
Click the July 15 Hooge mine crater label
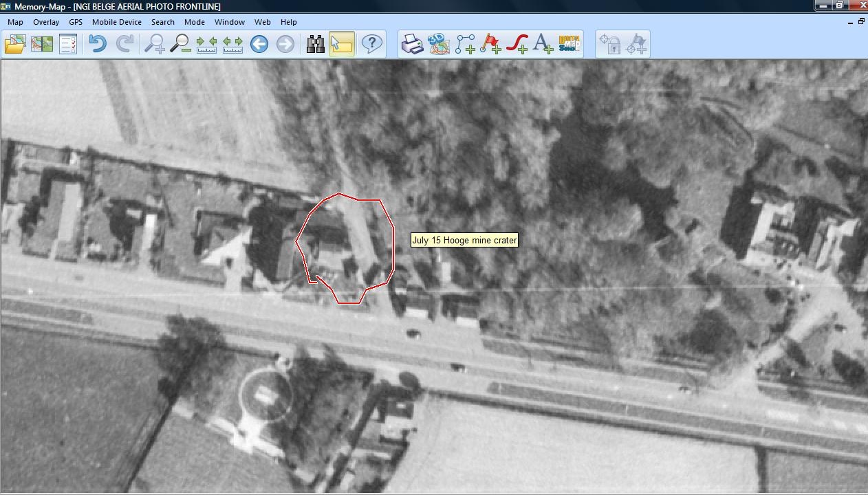464,240
